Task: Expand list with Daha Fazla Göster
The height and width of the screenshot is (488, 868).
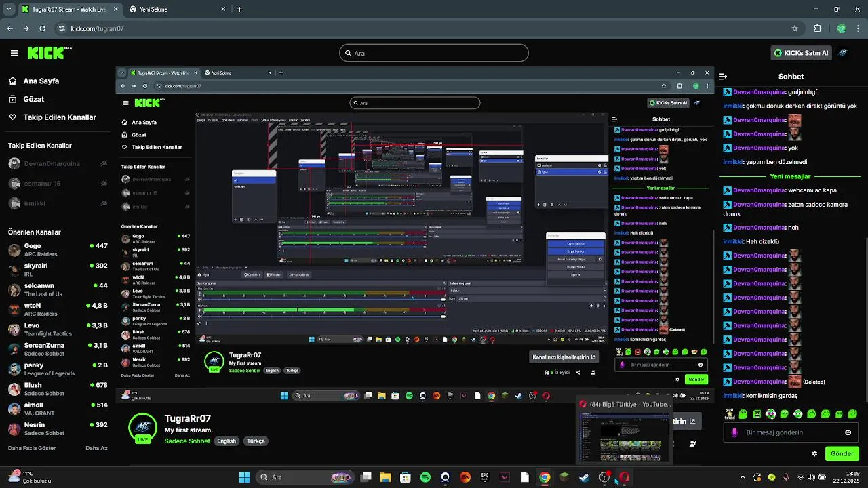Action: tap(32, 448)
